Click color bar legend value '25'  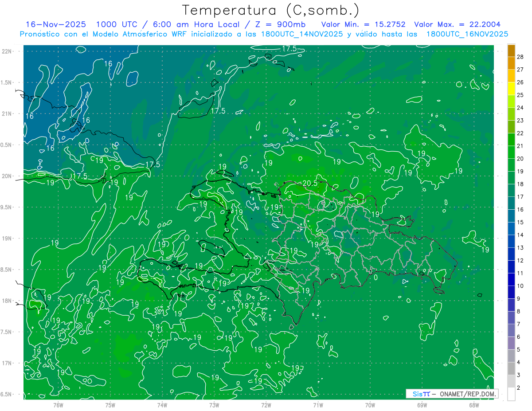(520, 95)
